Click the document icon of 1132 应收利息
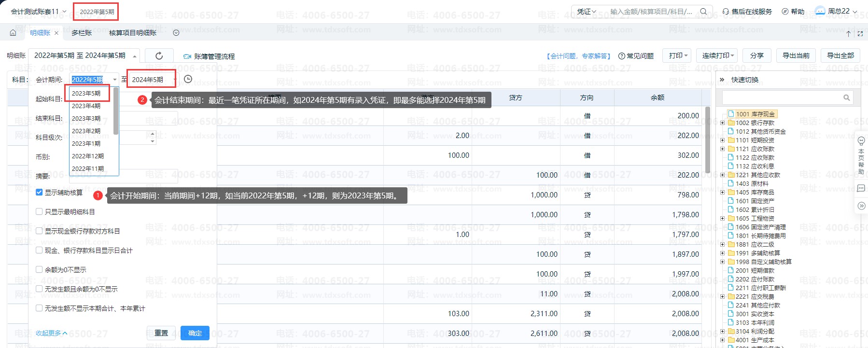The width and height of the screenshot is (868, 348). tap(731, 166)
